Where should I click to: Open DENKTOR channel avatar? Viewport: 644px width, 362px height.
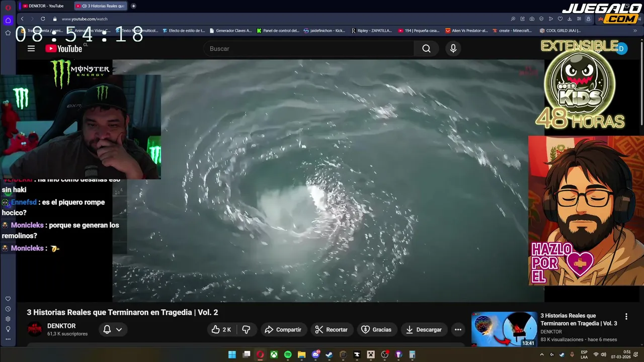pyautogui.click(x=35, y=330)
